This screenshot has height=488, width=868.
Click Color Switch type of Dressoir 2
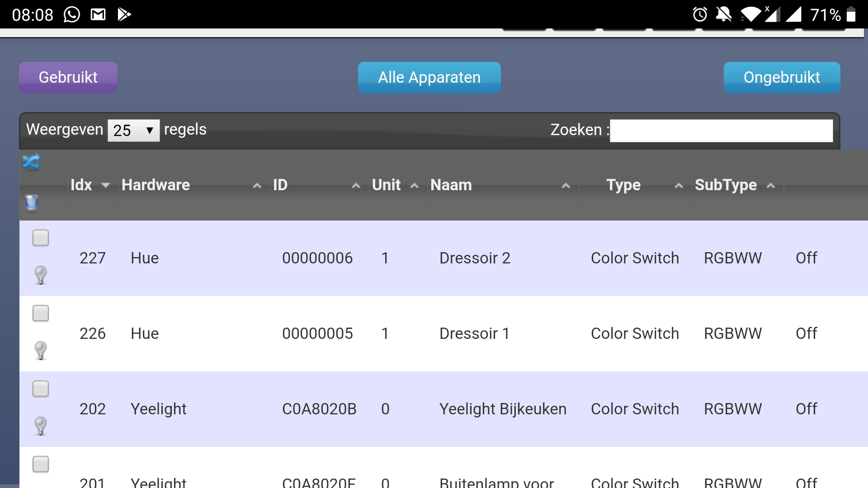(635, 258)
